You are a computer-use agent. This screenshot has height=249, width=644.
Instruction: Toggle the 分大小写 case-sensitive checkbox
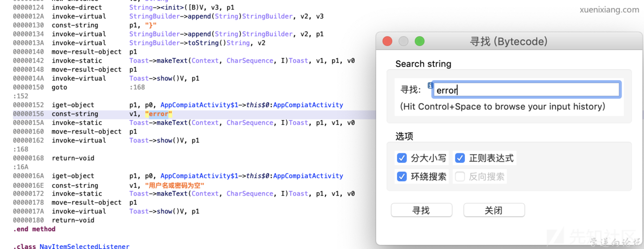point(402,158)
